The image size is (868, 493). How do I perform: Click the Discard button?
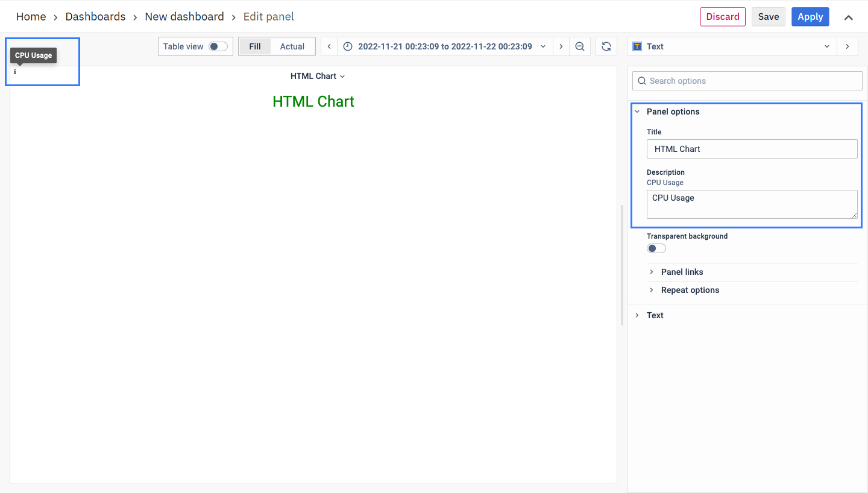pos(722,17)
